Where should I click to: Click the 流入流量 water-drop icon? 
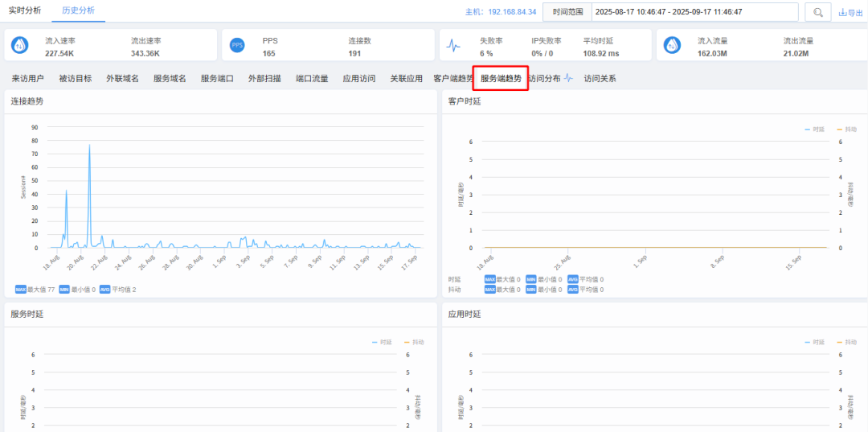[x=672, y=46]
